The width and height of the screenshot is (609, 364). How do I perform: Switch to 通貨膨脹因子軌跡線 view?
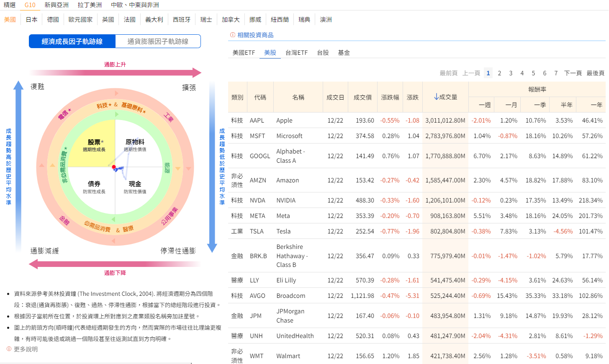[x=158, y=41]
